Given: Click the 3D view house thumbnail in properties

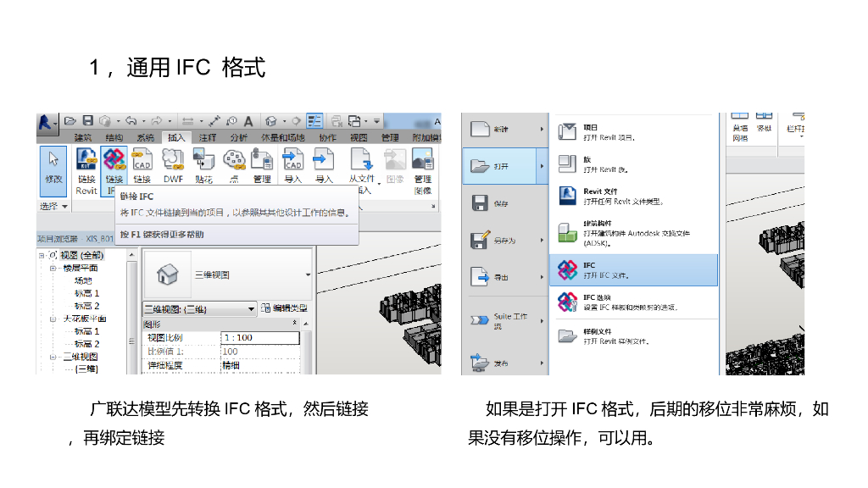Looking at the screenshot, I should tap(167, 274).
